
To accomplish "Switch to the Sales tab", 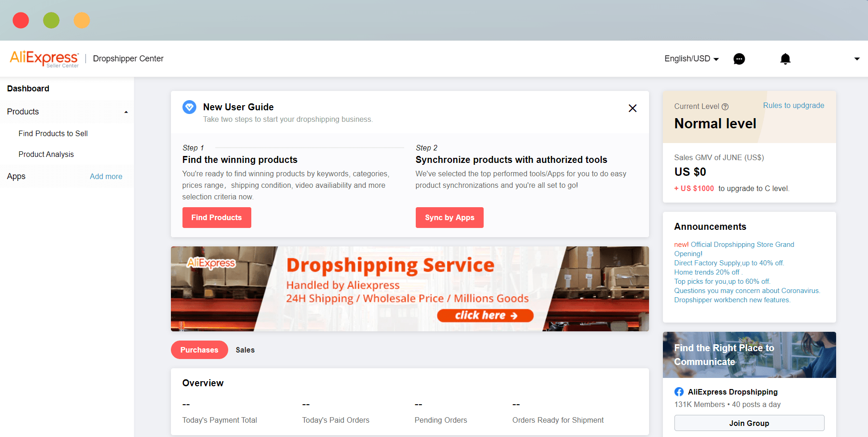I will [245, 350].
